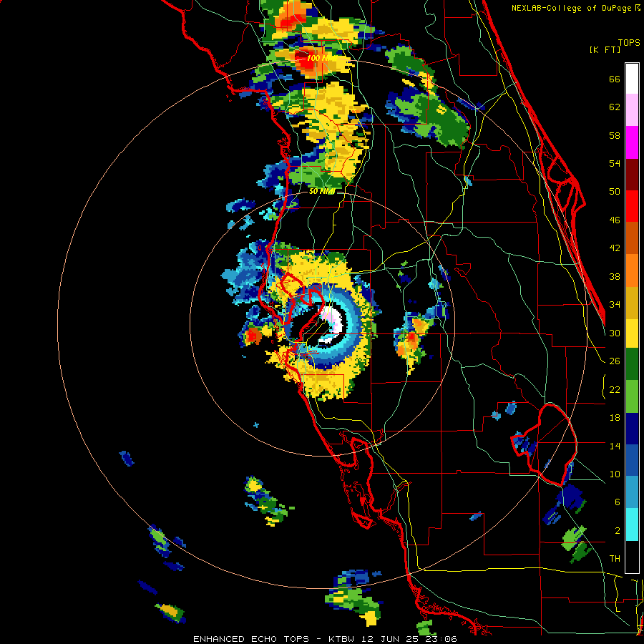Click the 100 NMI range ring label

(321, 59)
